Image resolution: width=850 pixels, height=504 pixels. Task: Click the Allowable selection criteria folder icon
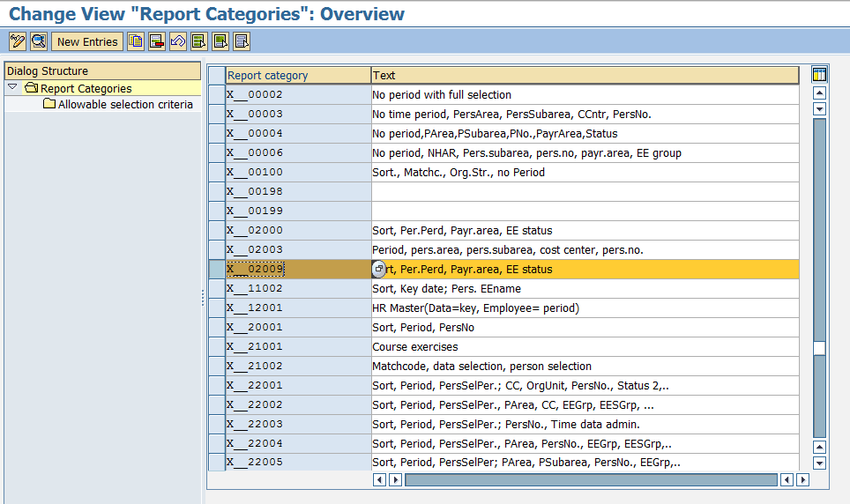pos(49,103)
